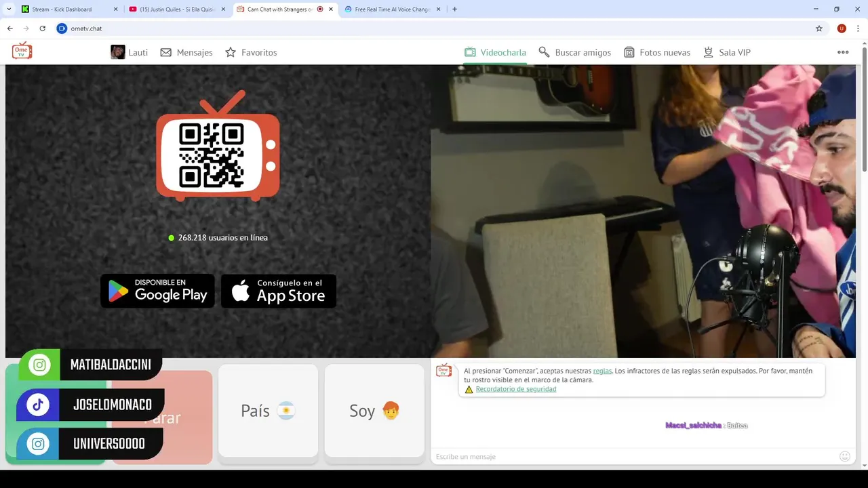The height and width of the screenshot is (488, 868).
Task: Open Buscar amigos
Action: [574, 52]
